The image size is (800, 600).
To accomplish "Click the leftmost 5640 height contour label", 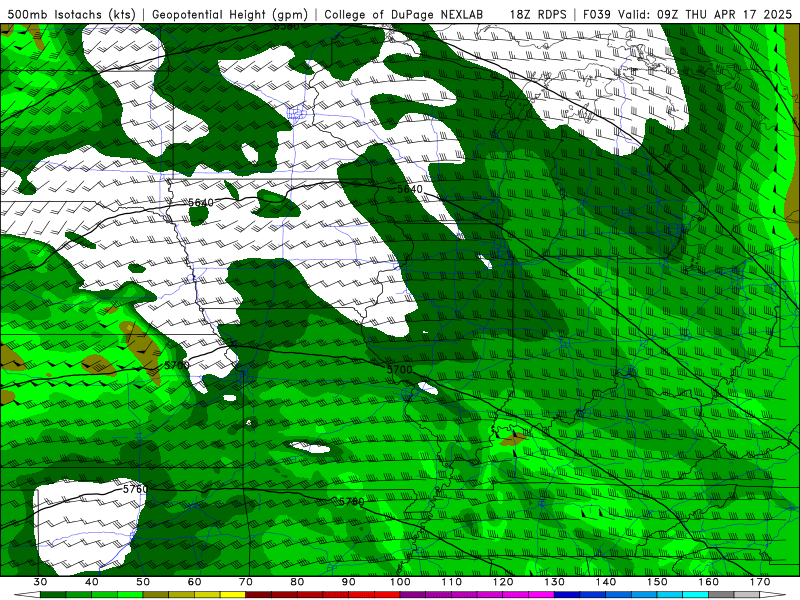I will (x=201, y=203).
